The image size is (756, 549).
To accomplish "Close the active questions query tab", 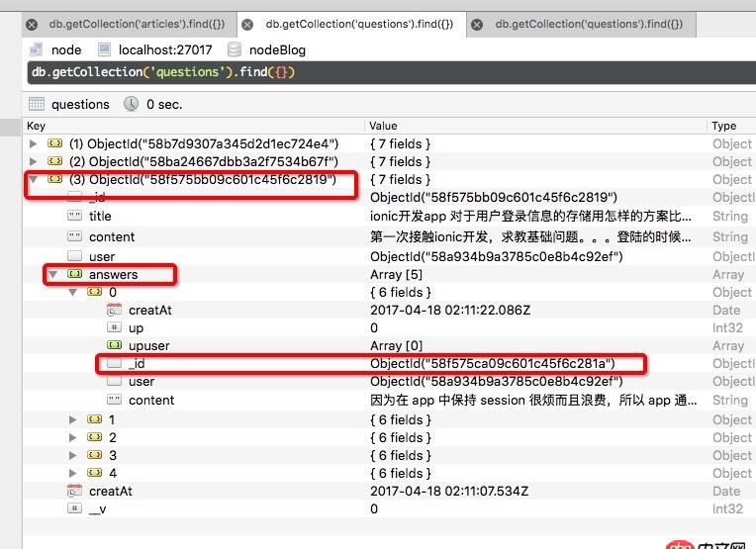I will [247, 25].
